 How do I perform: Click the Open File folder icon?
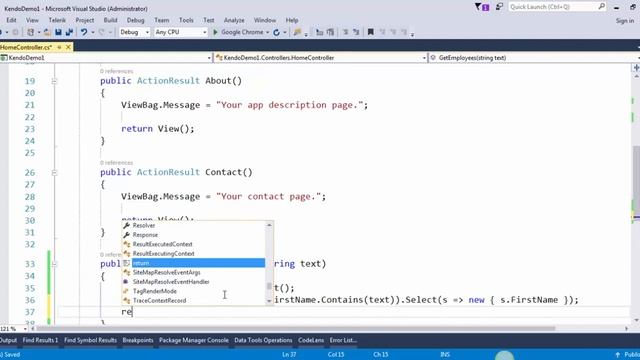pyautogui.click(x=47, y=32)
